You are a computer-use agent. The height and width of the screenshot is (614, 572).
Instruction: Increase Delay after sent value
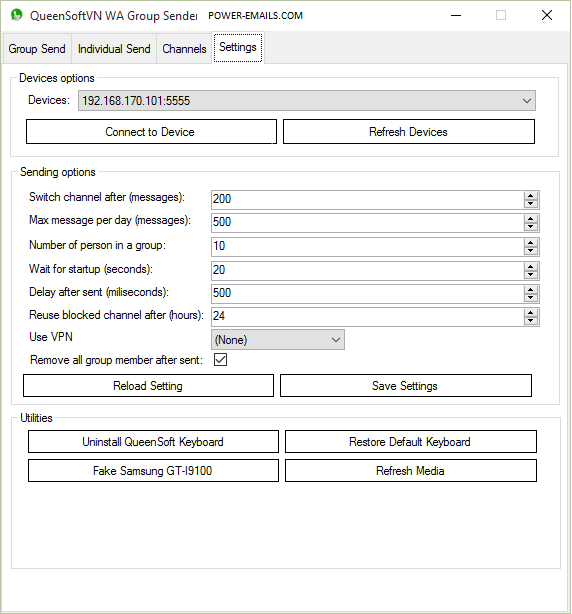[530, 290]
